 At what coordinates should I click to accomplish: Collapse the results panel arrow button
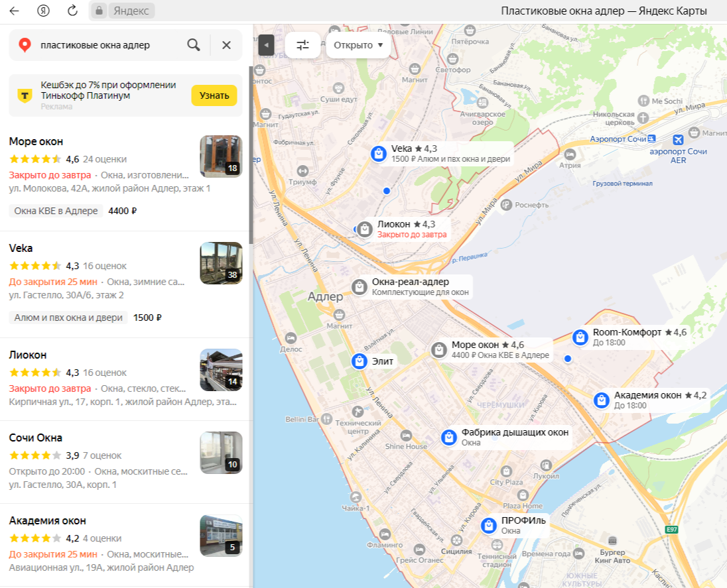[266, 45]
